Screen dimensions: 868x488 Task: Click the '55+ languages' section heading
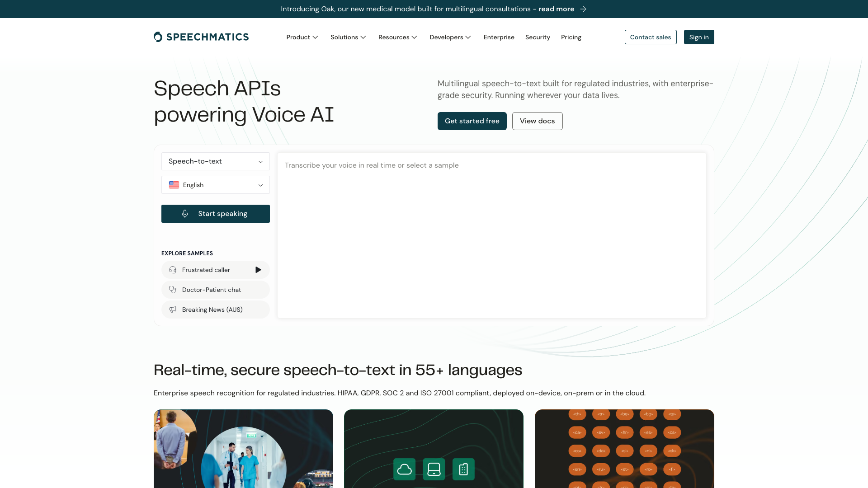pos(338,370)
